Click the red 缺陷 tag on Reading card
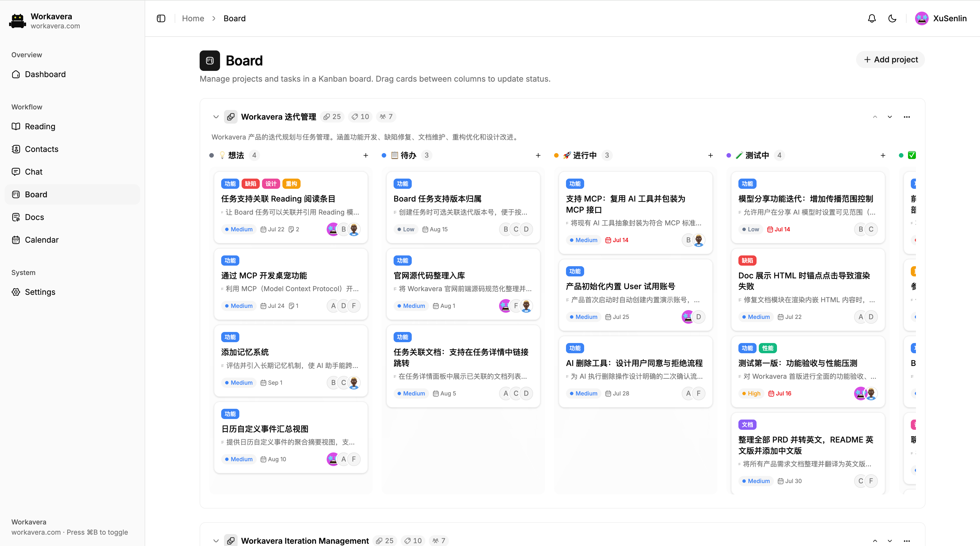The height and width of the screenshot is (546, 980). point(250,184)
